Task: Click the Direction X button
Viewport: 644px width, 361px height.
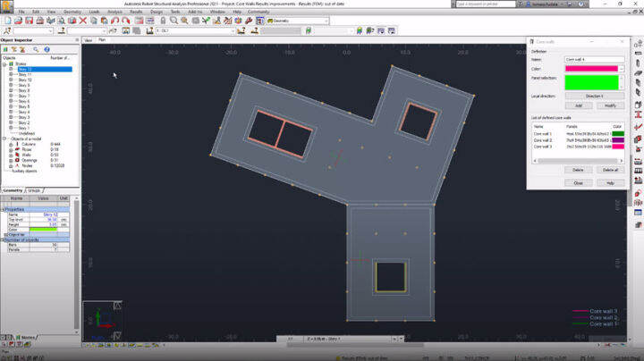Action: pyautogui.click(x=594, y=95)
